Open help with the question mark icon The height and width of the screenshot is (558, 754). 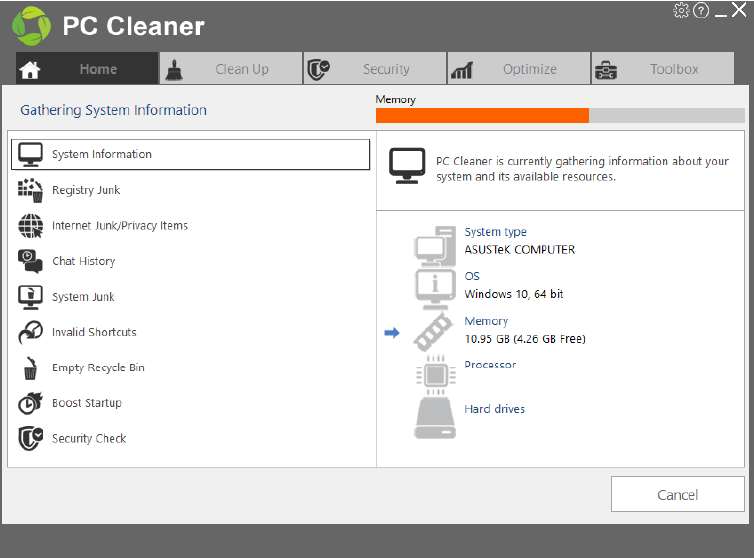[701, 10]
